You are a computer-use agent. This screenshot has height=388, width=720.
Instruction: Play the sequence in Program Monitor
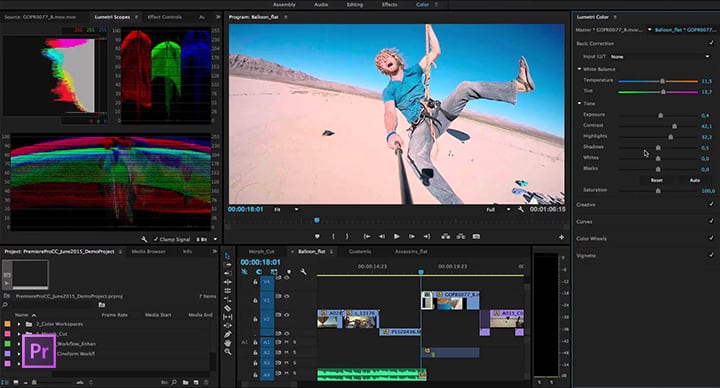(x=397, y=236)
